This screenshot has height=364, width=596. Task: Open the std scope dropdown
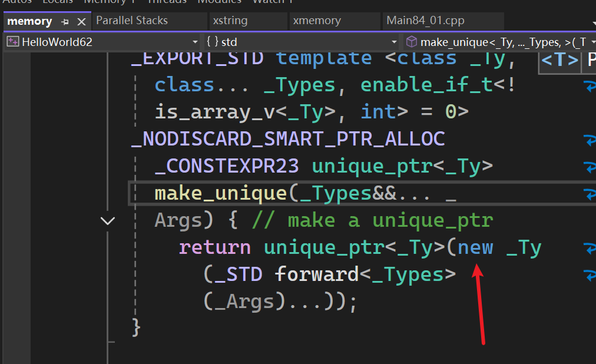(x=395, y=42)
